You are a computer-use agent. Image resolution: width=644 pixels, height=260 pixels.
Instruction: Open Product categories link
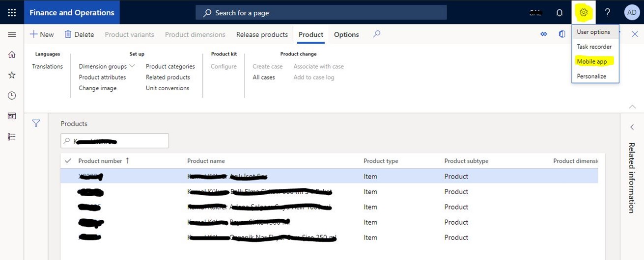pos(170,66)
